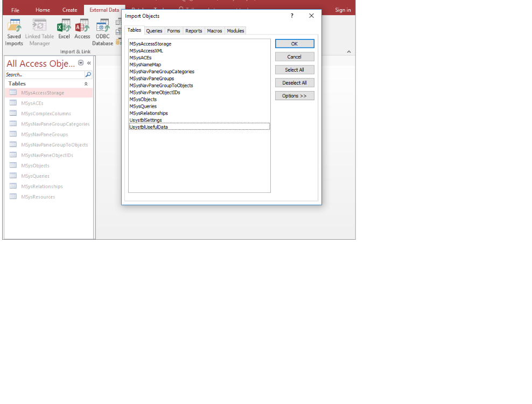This screenshot has width=532, height=404.
Task: Collapse the navigation pane with shutter arrows
Action: [89, 63]
